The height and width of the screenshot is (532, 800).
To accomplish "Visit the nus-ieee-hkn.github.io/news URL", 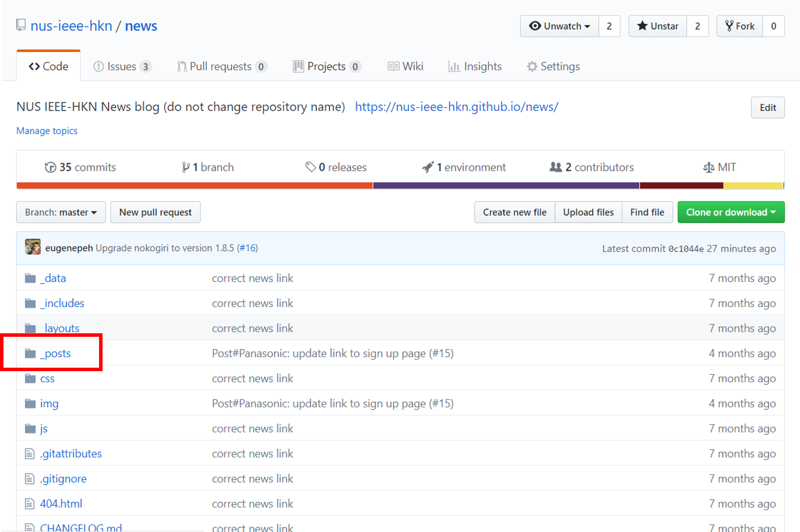I will click(457, 107).
